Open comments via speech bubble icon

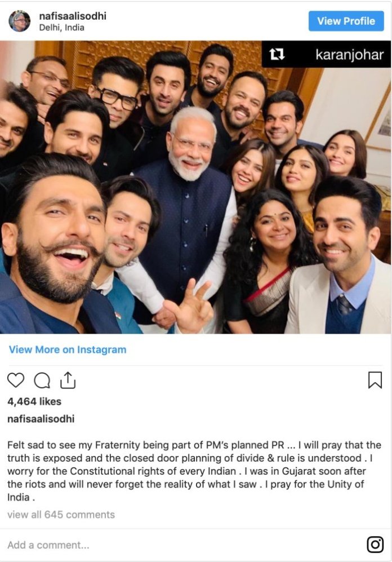coord(42,381)
